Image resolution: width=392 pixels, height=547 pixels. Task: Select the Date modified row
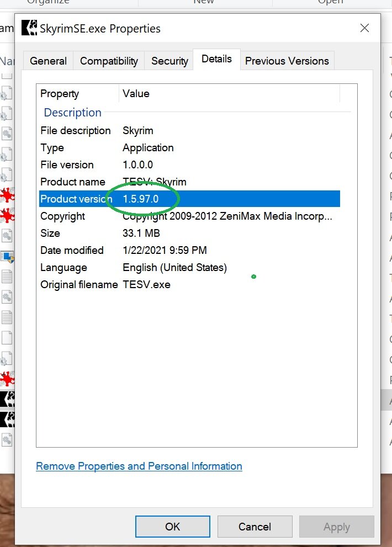tap(189, 250)
